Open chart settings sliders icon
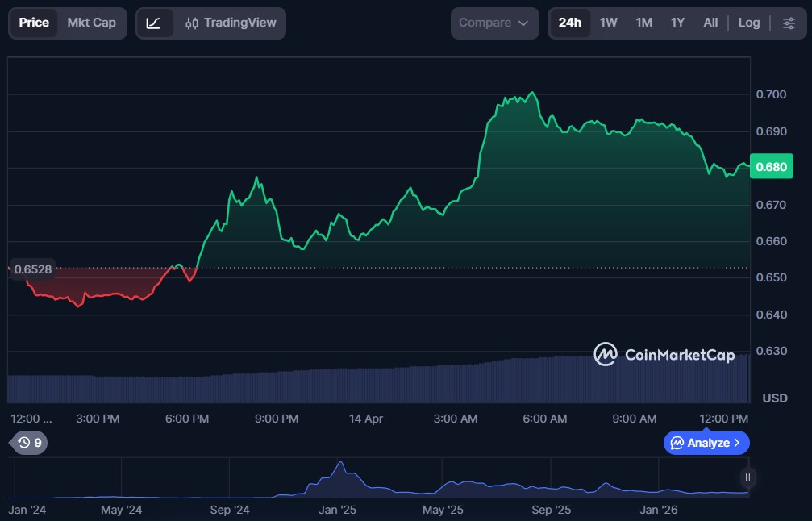 pyautogui.click(x=789, y=23)
